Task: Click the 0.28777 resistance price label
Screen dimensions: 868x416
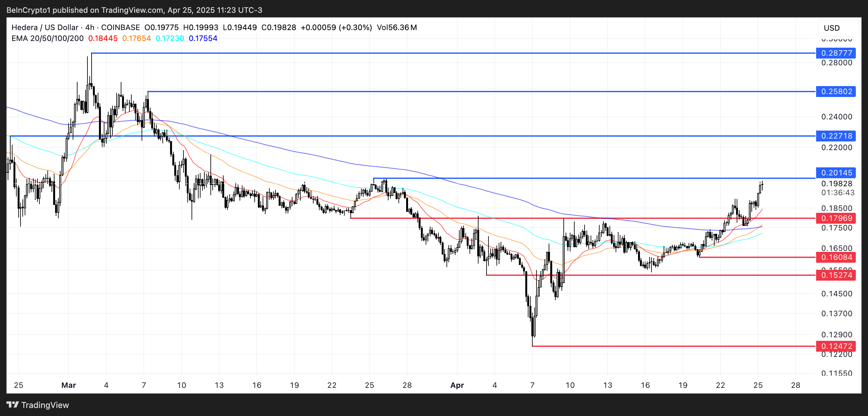Action: click(x=836, y=53)
